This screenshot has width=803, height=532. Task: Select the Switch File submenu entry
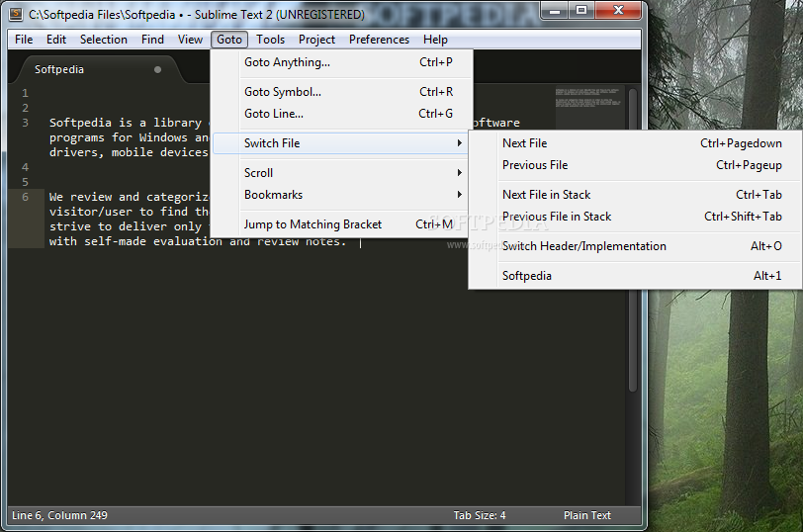click(340, 143)
